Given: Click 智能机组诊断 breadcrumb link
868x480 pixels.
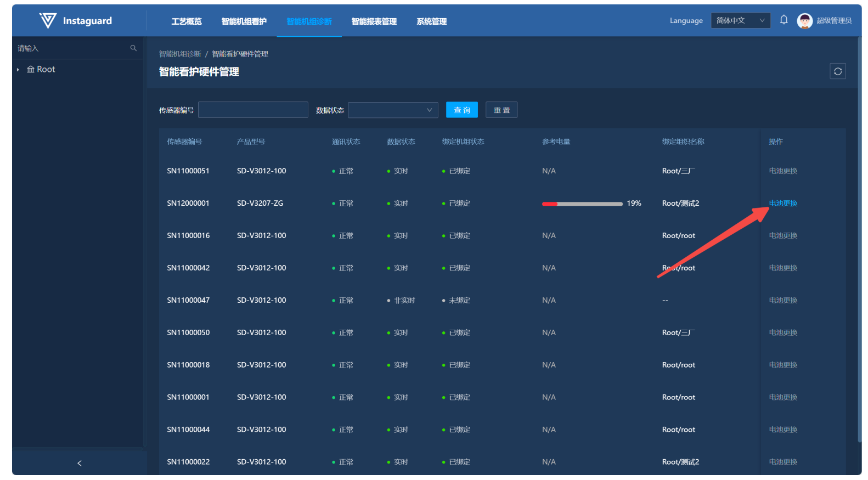Looking at the screenshot, I should coord(180,54).
